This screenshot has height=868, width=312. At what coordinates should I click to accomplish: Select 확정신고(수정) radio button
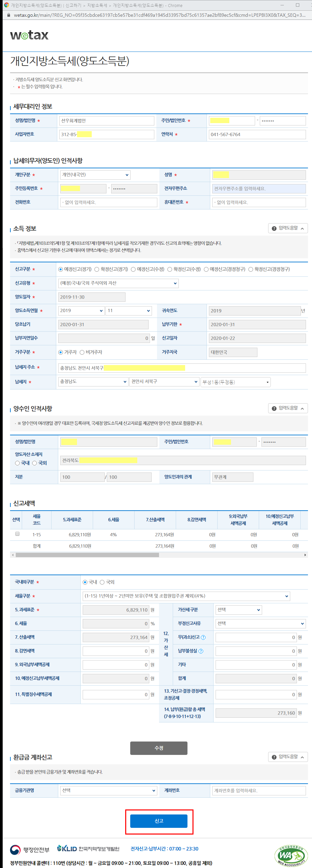tap(169, 269)
